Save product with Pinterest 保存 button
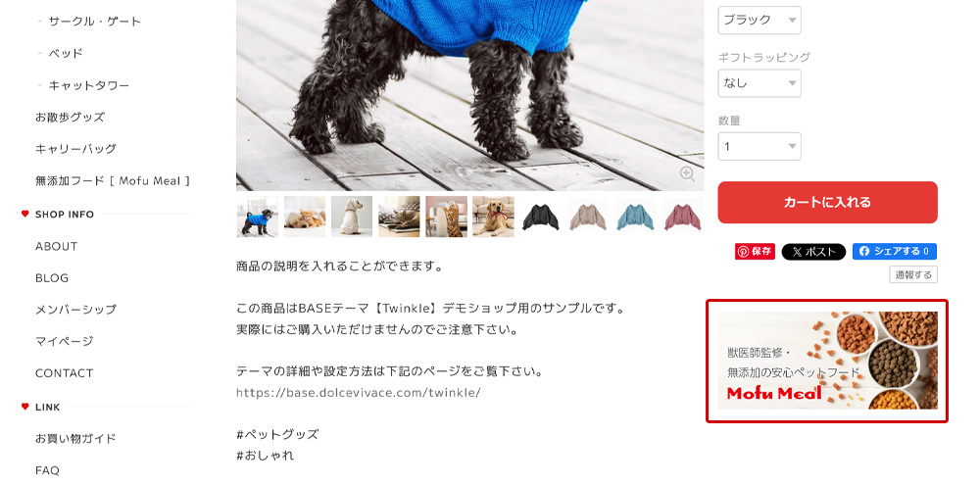This screenshot has height=486, width=980. tap(755, 252)
